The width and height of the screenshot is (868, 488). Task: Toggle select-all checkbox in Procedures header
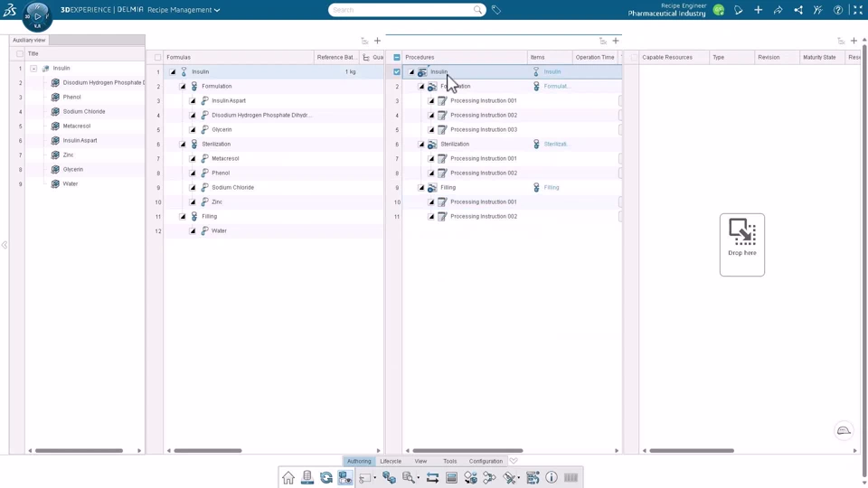(397, 57)
